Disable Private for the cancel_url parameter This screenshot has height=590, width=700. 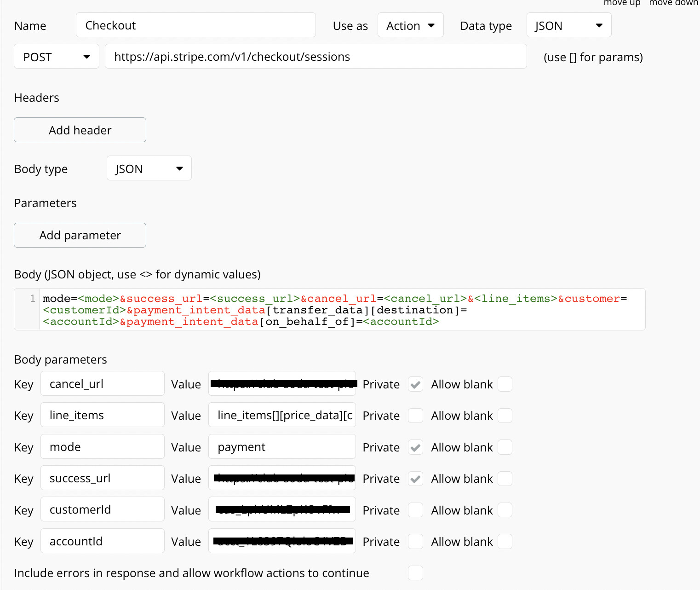415,384
